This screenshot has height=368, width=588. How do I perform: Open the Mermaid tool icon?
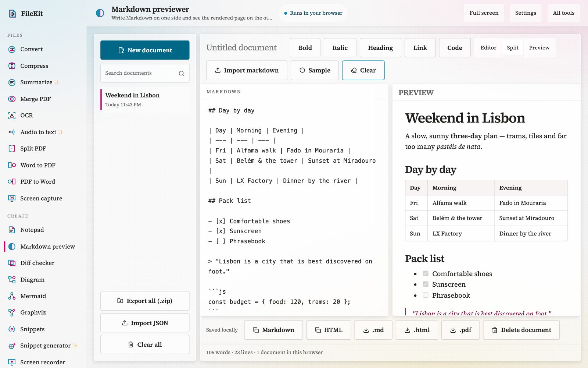[x=12, y=296]
